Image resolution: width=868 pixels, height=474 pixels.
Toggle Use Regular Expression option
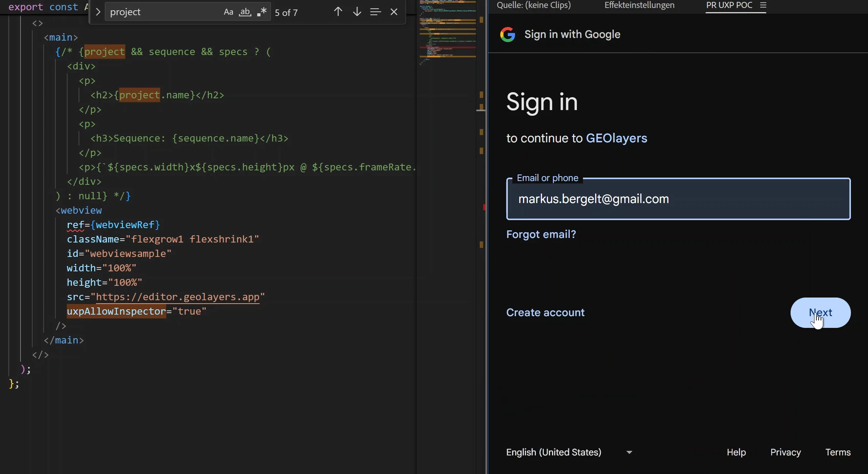click(x=262, y=12)
